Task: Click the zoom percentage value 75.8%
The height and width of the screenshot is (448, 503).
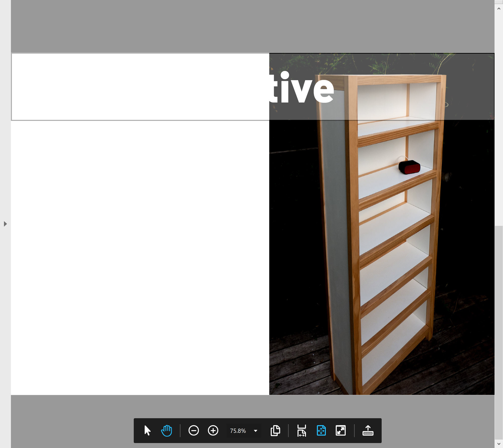Action: [x=238, y=431]
